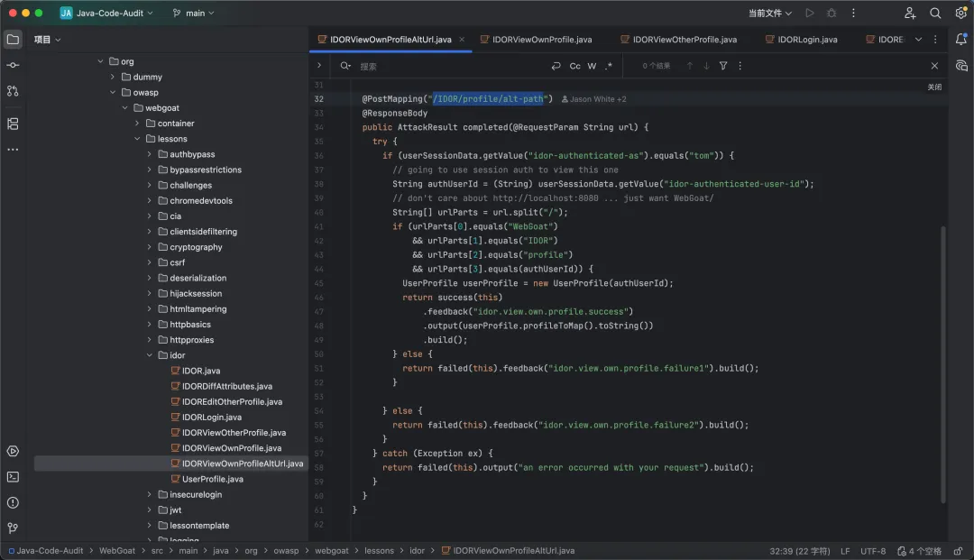Click the Jason White +2 author hint
974x560 pixels.
tap(593, 99)
